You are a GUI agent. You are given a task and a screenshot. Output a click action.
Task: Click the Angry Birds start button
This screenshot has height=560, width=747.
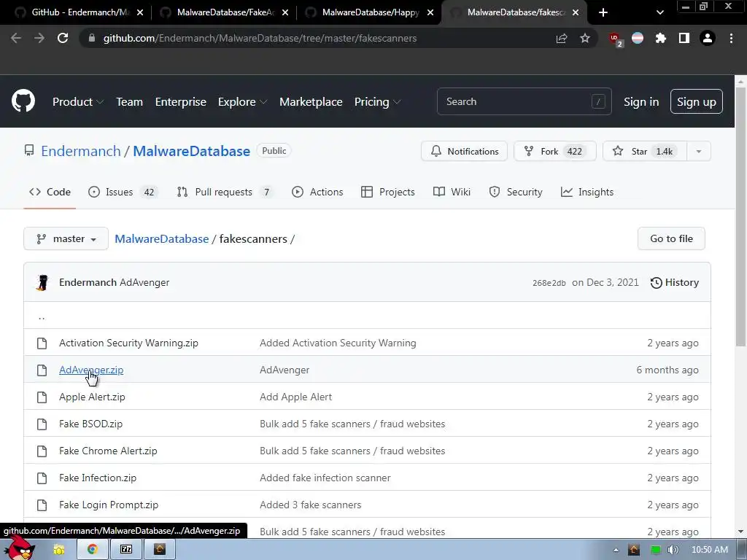[19, 548]
